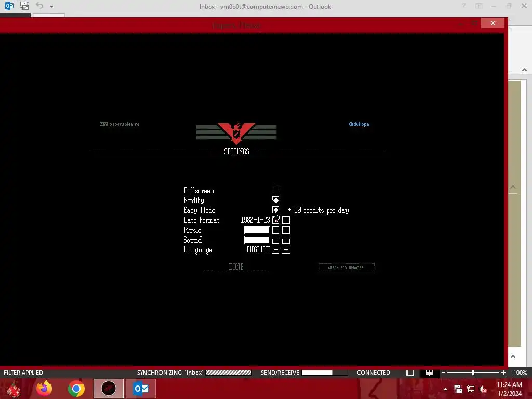Click the Outlook zoom slider handle
Image resolution: width=532 pixels, height=399 pixels.
click(473, 373)
